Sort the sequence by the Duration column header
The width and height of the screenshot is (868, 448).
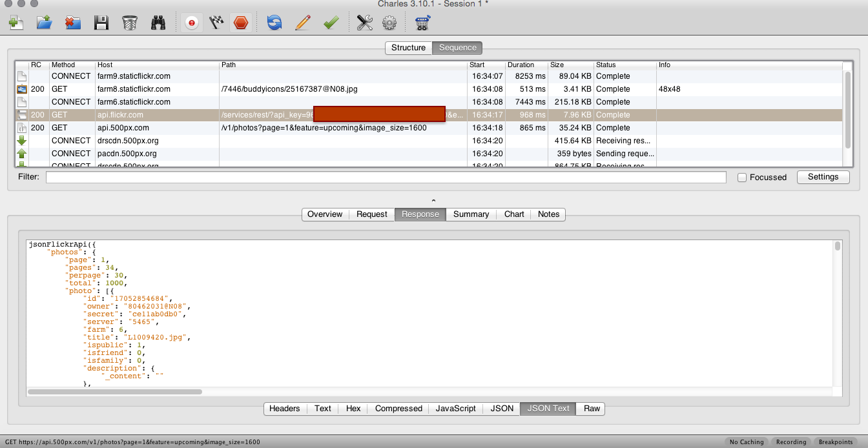pyautogui.click(x=526, y=65)
